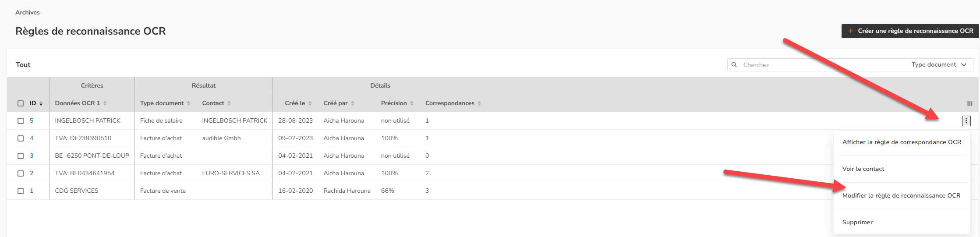Viewport: 980px width, 237px height.
Task: Open rule ID 4 link
Action: tap(32, 138)
